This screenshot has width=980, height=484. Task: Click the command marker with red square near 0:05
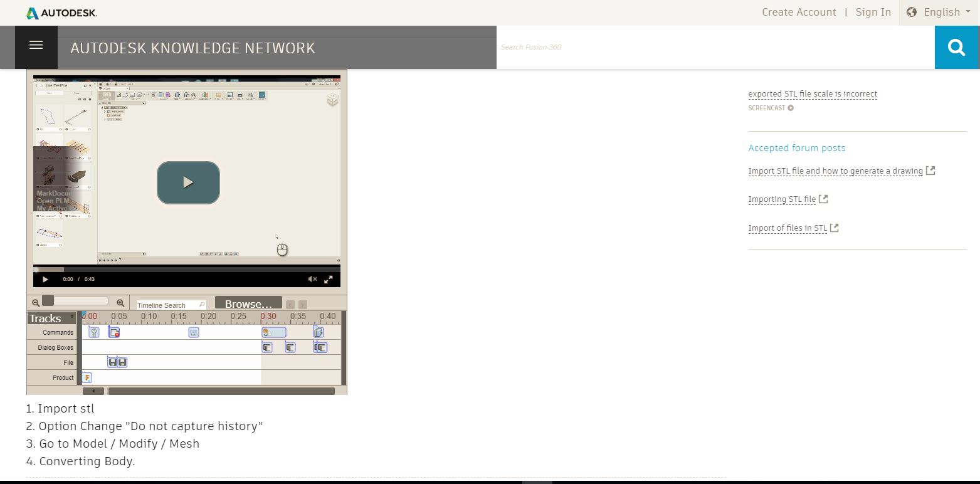pos(114,332)
